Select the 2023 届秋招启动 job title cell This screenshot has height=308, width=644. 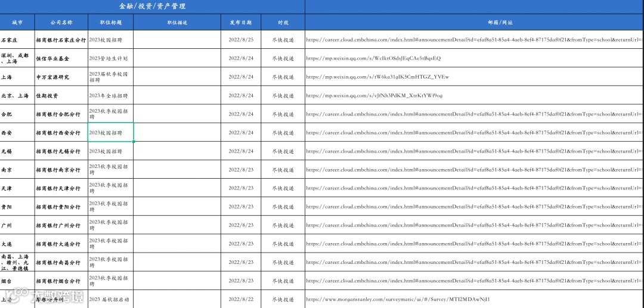tap(110, 300)
